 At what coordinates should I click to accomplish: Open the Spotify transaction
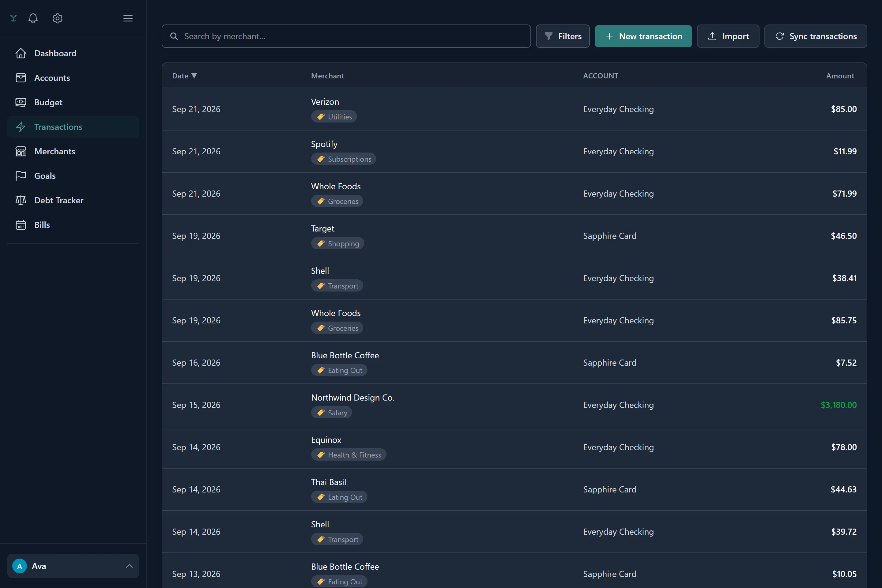pos(514,152)
